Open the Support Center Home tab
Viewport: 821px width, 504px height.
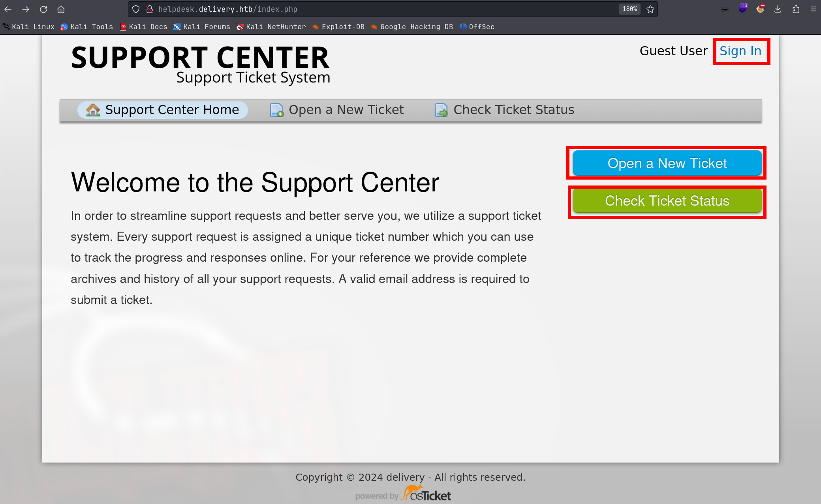coord(163,110)
